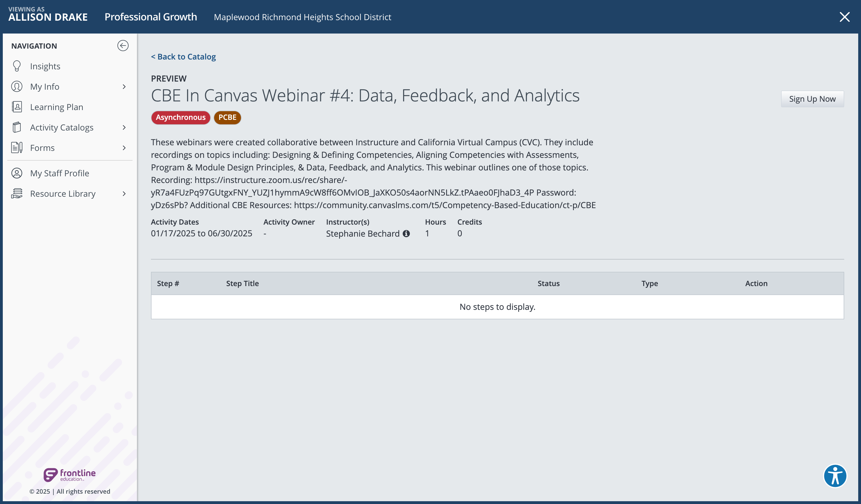Expand the Forms chevron
This screenshot has height=504, width=861.
point(124,148)
